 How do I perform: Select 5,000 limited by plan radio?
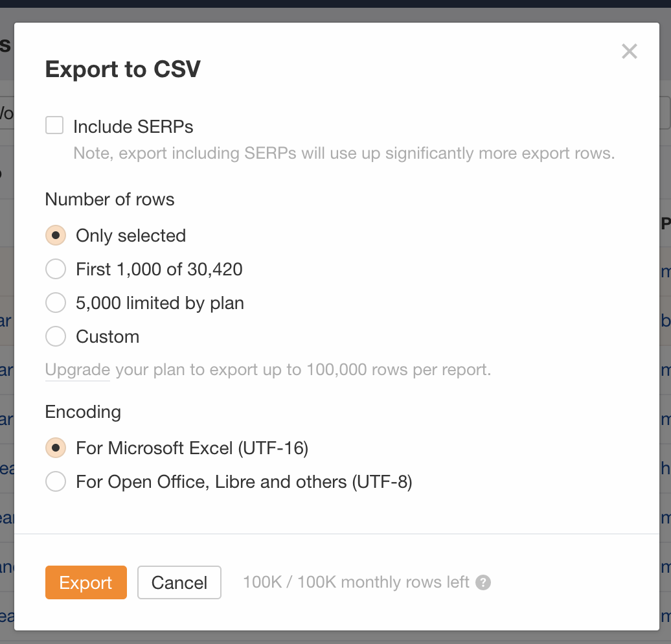click(x=56, y=303)
